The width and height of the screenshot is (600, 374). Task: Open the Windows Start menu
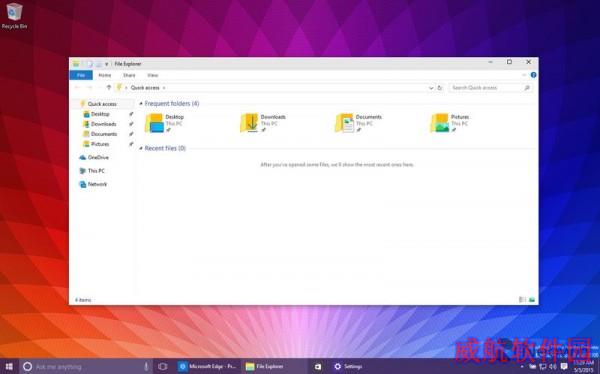coord(9,366)
